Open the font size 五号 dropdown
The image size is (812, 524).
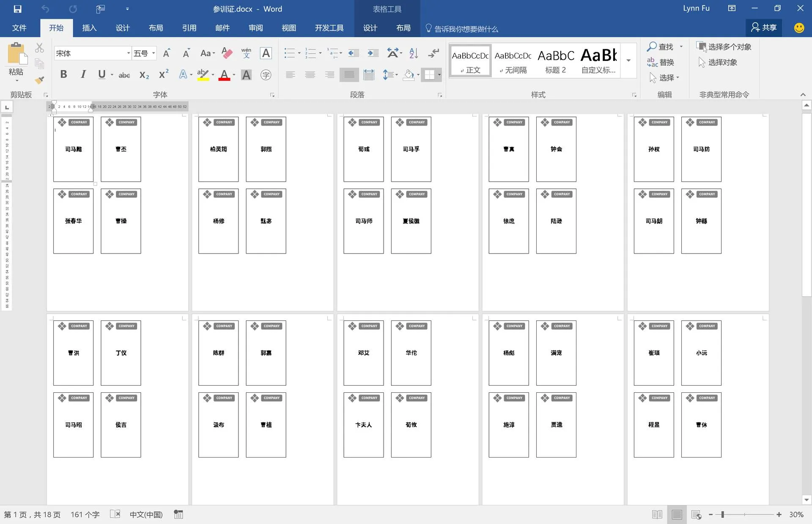point(154,53)
